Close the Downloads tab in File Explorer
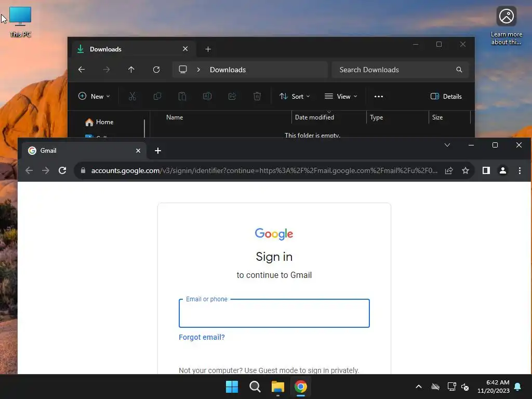532x399 pixels. click(x=185, y=49)
